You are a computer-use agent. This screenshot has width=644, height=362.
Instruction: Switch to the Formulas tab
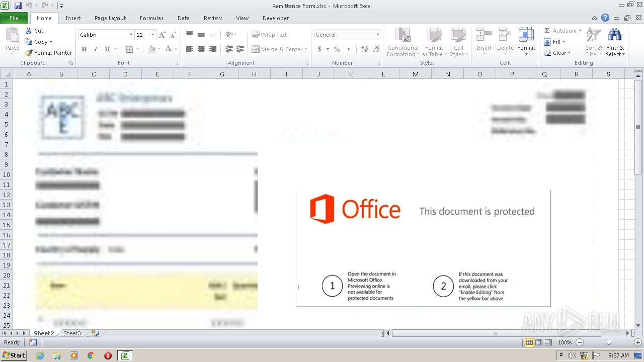[x=151, y=18]
